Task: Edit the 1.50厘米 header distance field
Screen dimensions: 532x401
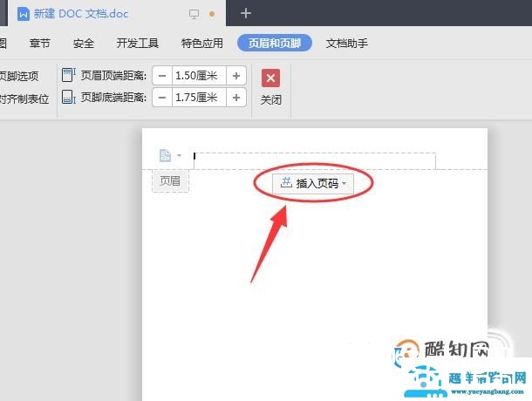Action: pos(199,75)
